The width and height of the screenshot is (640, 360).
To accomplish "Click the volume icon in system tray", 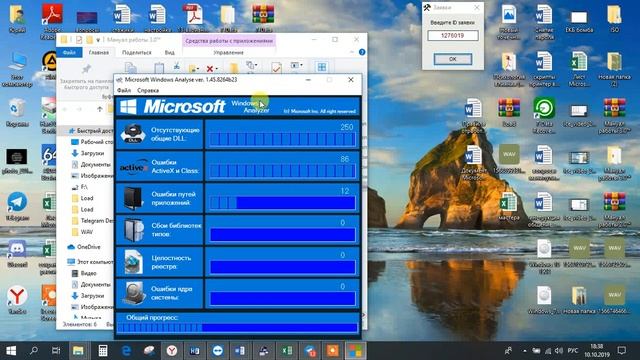I will 559,351.
